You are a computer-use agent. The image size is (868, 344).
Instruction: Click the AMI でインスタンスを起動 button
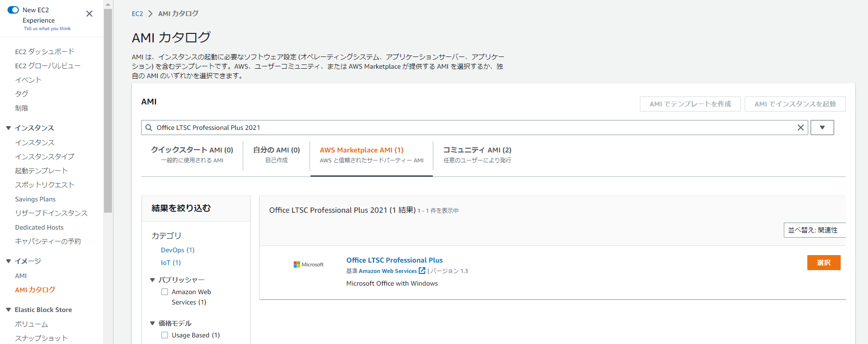tap(795, 104)
